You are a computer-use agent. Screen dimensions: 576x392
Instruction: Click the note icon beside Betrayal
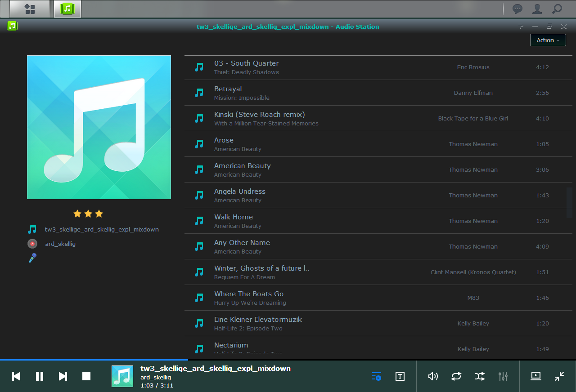199,93
